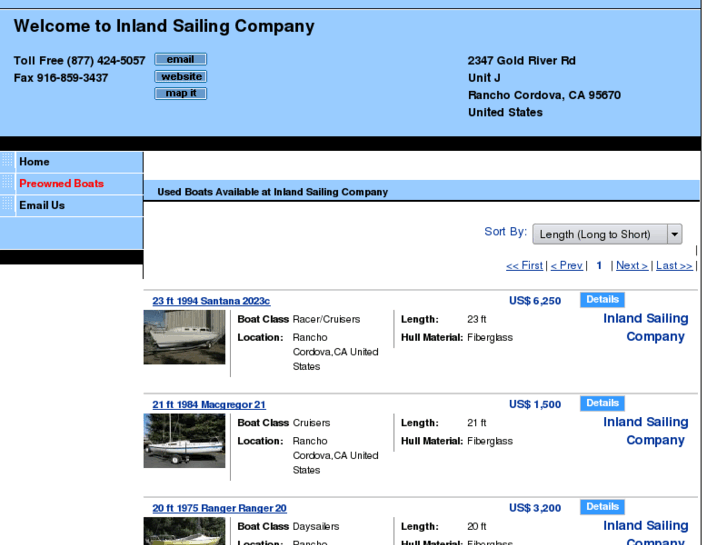Click Used Boats Available section heading
727x545 pixels.
tap(273, 192)
